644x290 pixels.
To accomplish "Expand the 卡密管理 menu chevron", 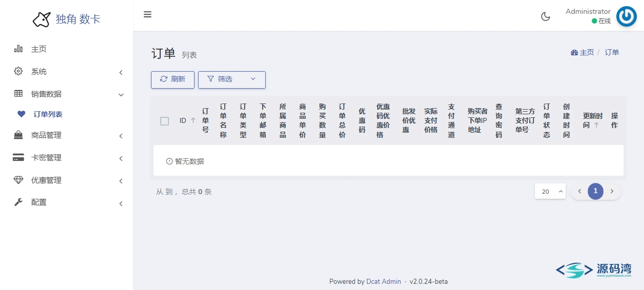I will tap(121, 158).
